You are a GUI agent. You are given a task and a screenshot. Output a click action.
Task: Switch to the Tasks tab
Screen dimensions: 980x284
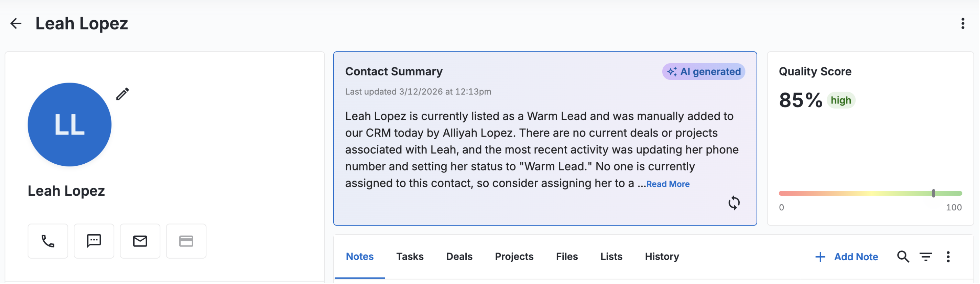410,257
